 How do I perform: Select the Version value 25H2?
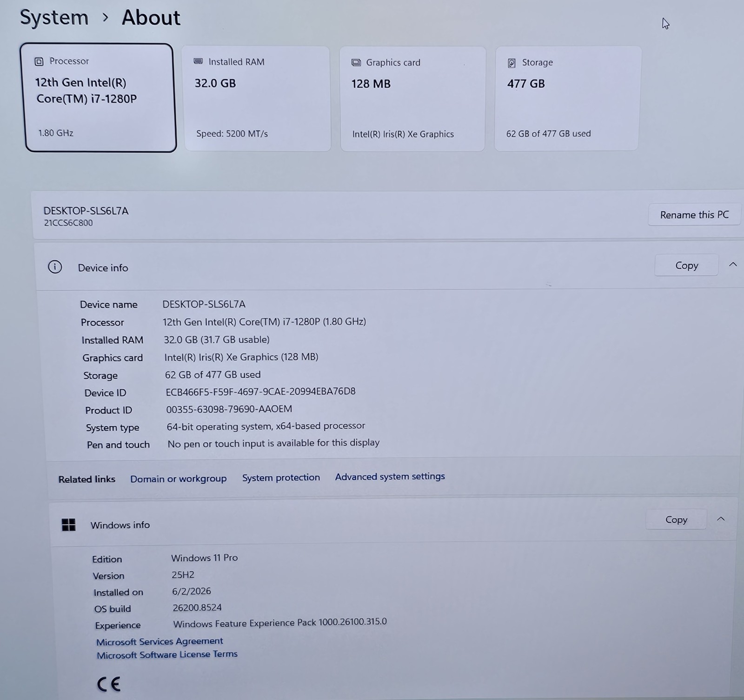(183, 575)
